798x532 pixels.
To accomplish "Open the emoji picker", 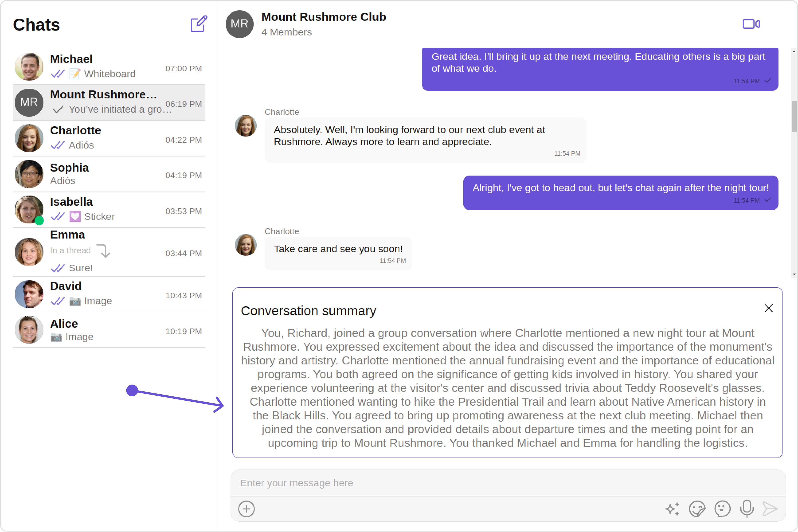I will point(722,509).
